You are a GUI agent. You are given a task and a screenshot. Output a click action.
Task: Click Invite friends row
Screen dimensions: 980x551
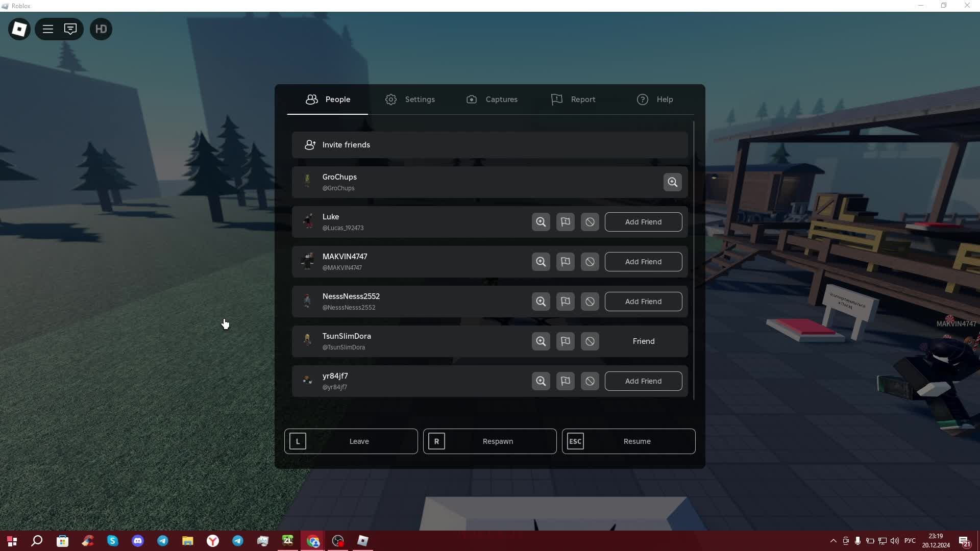tap(489, 145)
